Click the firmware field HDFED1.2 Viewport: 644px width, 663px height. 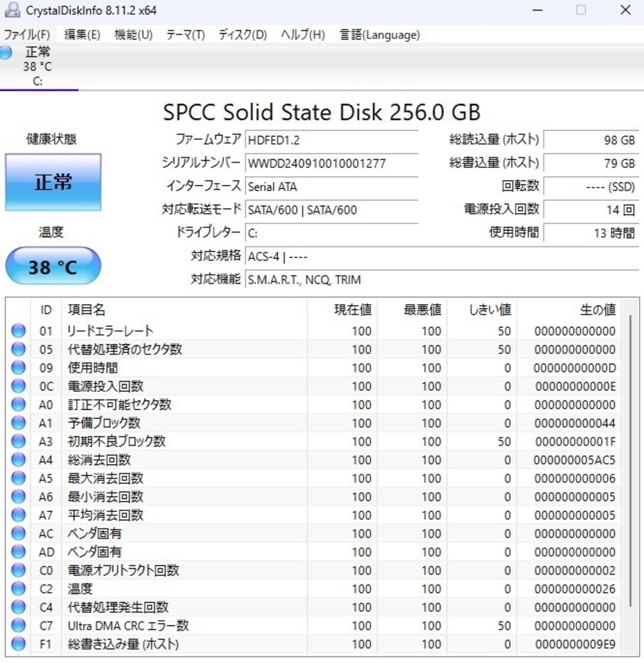(x=332, y=140)
